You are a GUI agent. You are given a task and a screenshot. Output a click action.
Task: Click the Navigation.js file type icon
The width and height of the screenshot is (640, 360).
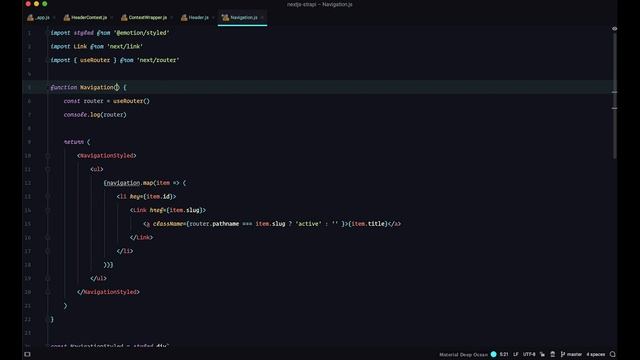point(225,17)
